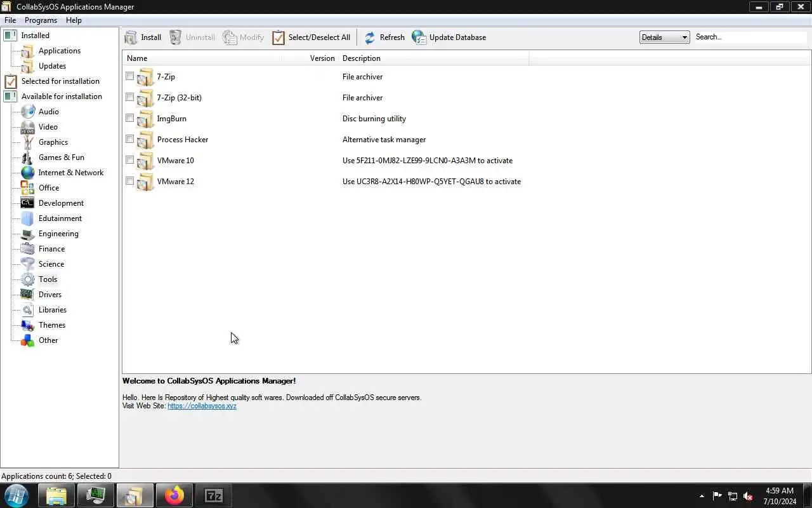This screenshot has width=812, height=508.
Task: Open the Audio category icon
Action: (28, 112)
